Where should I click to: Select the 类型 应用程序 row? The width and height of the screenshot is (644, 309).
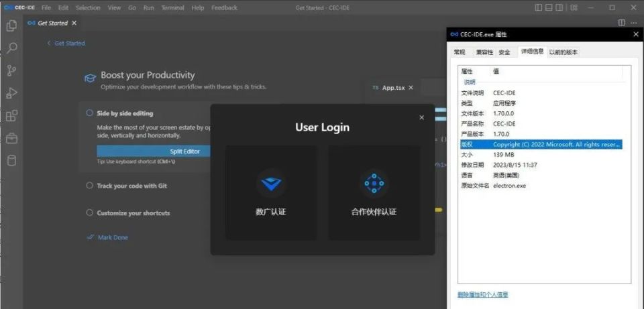pos(541,103)
